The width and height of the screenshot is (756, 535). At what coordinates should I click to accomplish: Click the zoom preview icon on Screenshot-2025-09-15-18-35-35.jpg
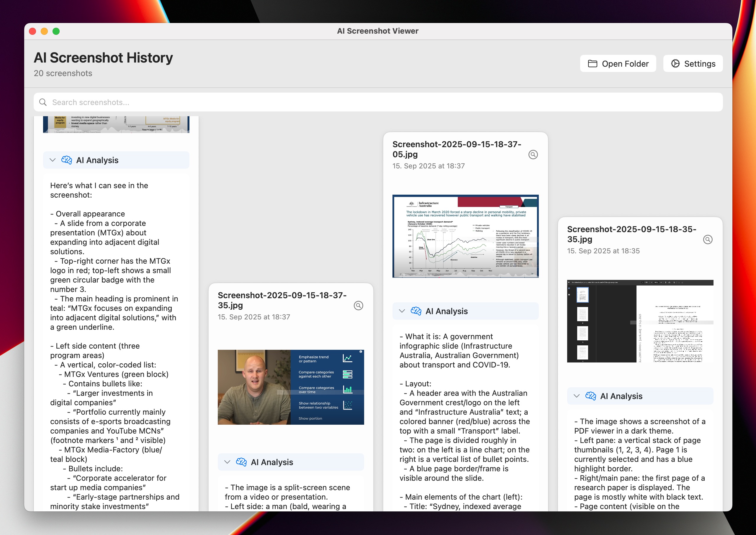(x=708, y=239)
